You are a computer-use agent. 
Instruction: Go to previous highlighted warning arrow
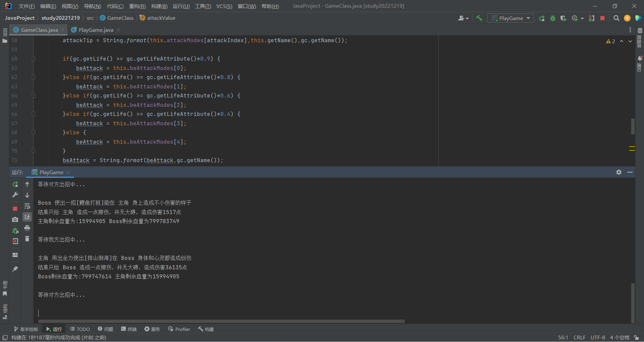pyautogui.click(x=622, y=41)
